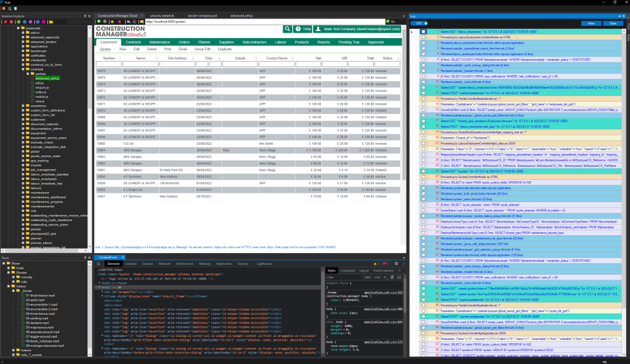Switch to the DevTools Network tab
The width and height of the screenshot is (630, 364).
click(x=164, y=264)
